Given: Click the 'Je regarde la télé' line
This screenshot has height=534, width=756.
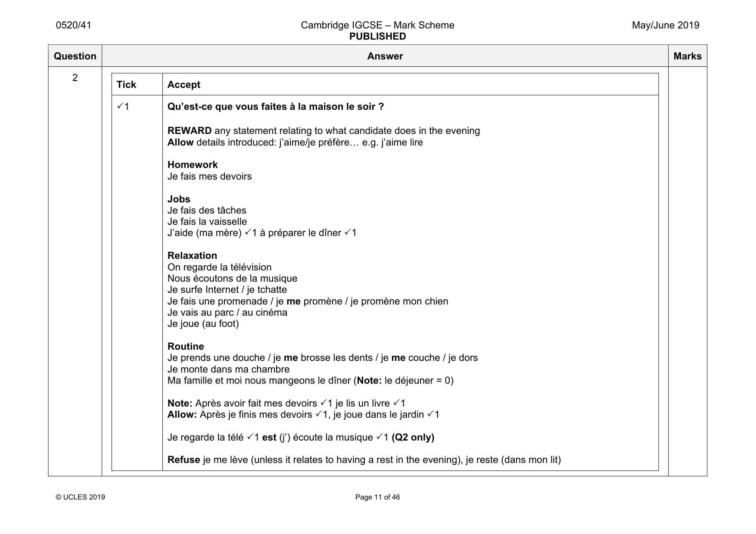Looking at the screenshot, I should (x=301, y=438).
